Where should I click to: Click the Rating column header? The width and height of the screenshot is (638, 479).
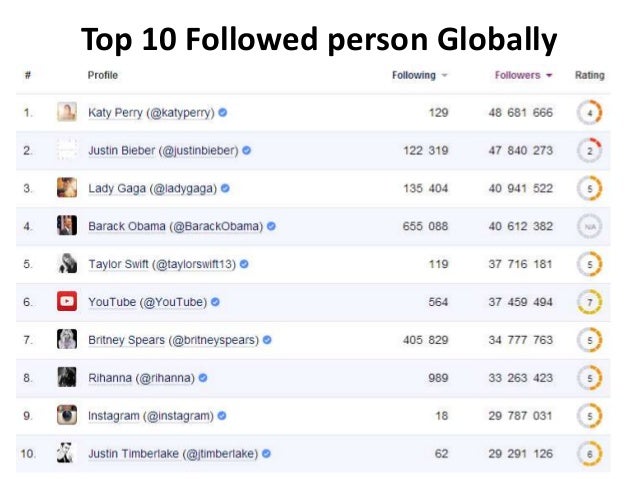[x=590, y=75]
